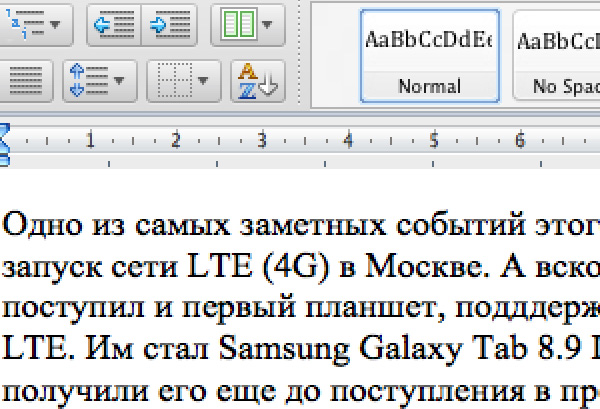Click the ruler at the 5 mark
The height and width of the screenshot is (409, 600).
pyautogui.click(x=434, y=140)
